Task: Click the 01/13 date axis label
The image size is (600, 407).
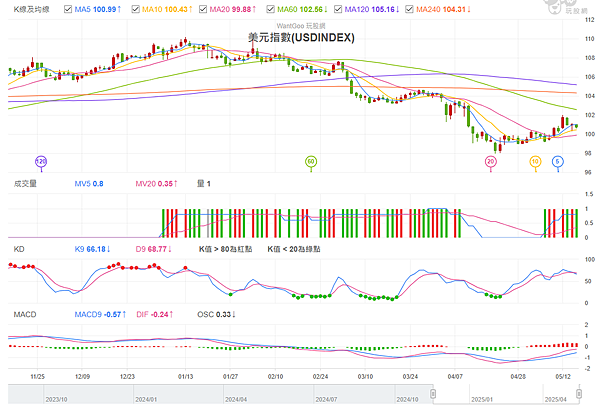Action: click(x=186, y=377)
